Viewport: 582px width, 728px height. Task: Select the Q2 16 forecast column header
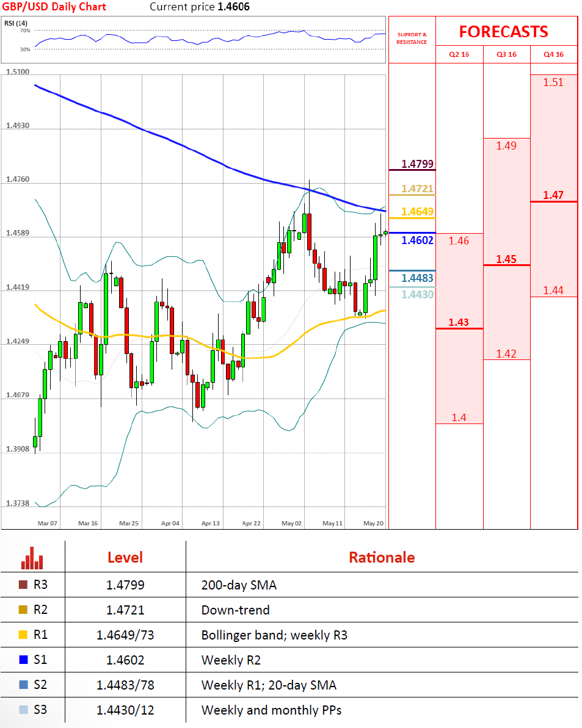(459, 54)
